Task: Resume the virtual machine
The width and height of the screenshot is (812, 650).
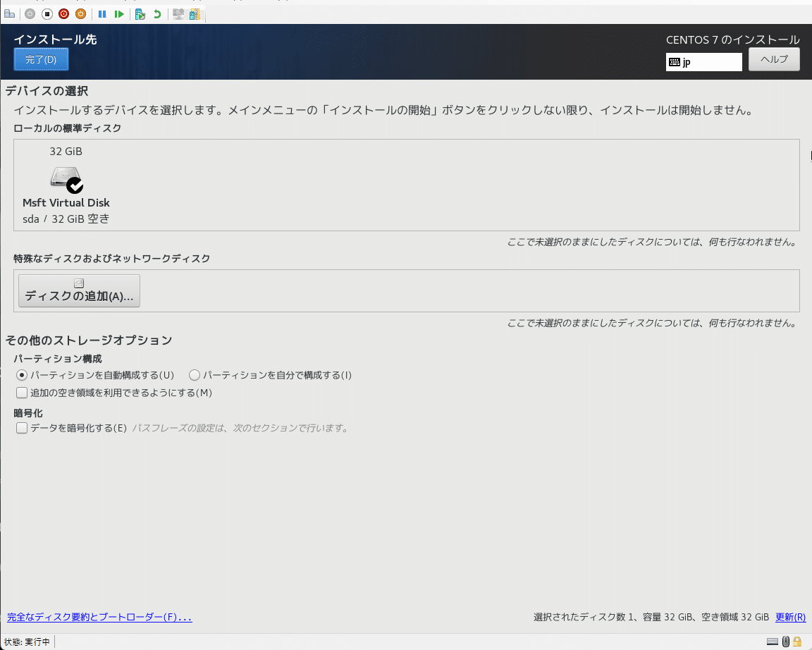Action: [x=118, y=14]
